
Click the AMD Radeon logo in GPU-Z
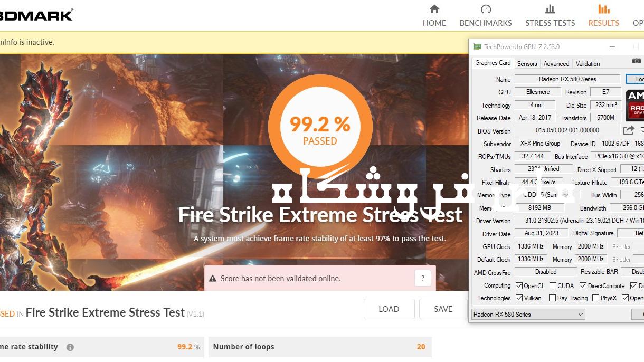click(x=634, y=104)
